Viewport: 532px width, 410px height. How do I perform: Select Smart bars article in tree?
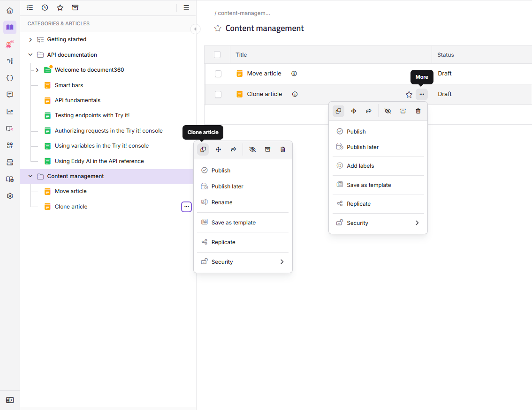pyautogui.click(x=69, y=85)
